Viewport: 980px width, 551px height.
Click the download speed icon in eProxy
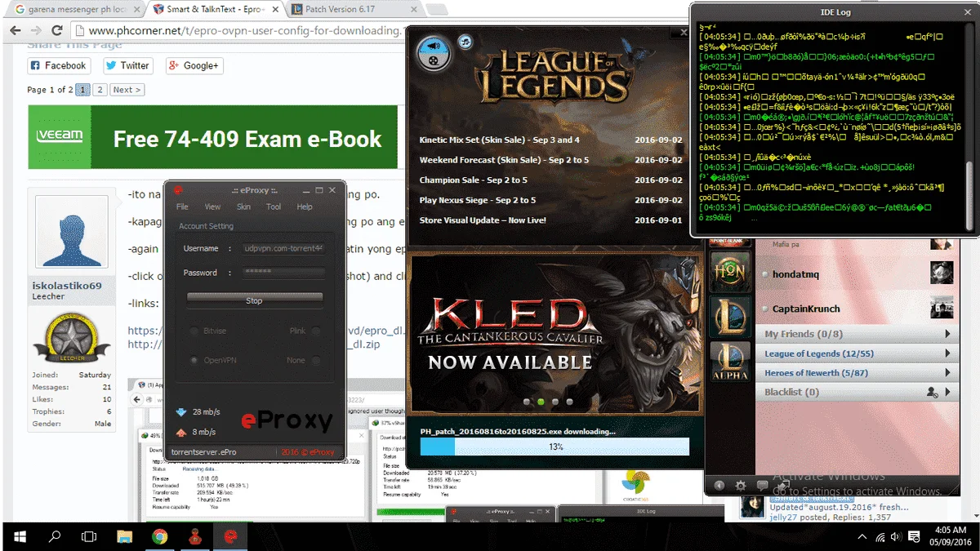(x=181, y=412)
